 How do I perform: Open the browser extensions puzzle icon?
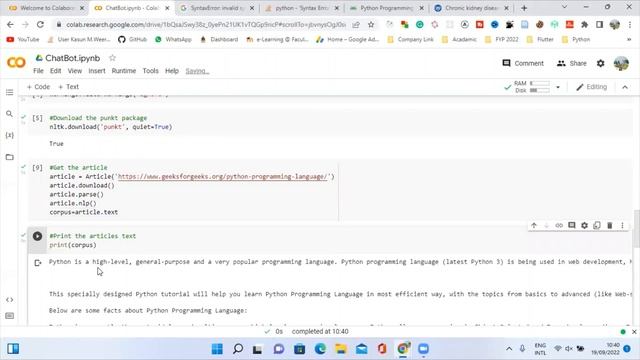tap(584, 24)
